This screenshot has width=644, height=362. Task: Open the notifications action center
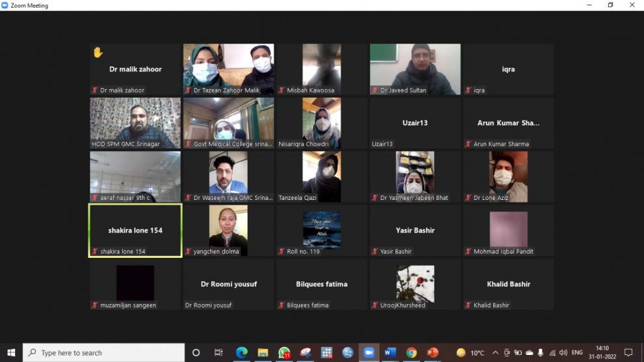(628, 353)
